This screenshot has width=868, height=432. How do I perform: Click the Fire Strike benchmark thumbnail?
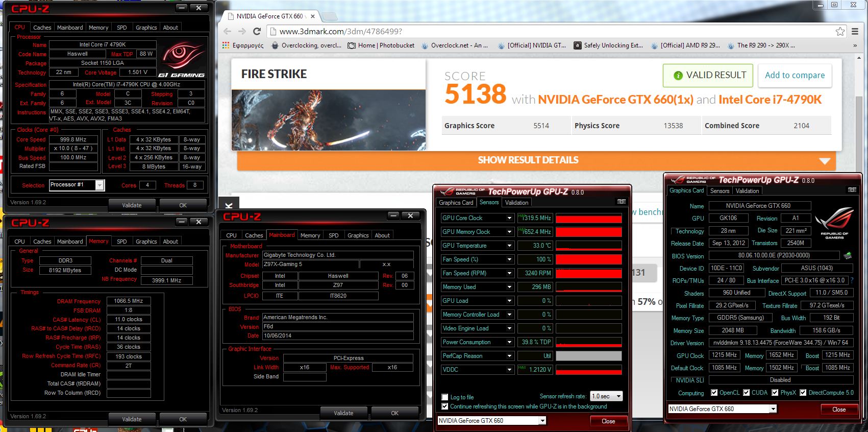[329, 120]
